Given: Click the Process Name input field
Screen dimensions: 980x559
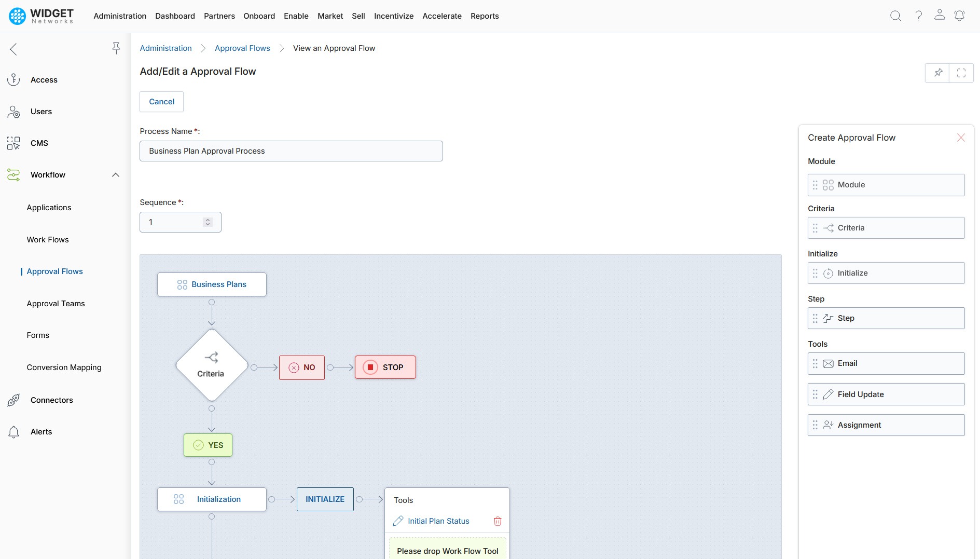Looking at the screenshot, I should click(x=291, y=151).
